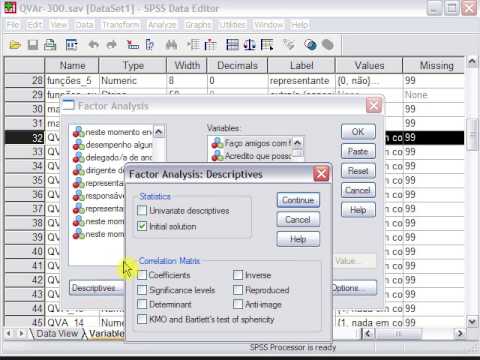Click the Variables info icon

click(x=150, y=45)
